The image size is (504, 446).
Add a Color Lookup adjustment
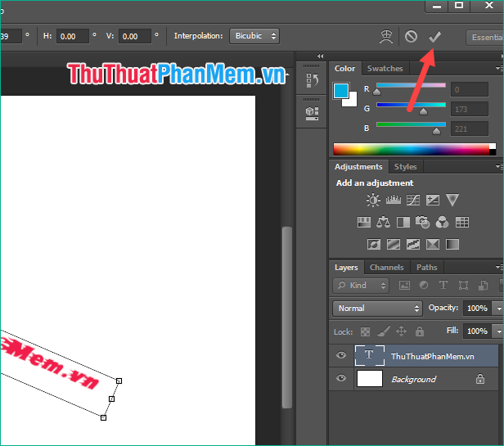[x=462, y=223]
